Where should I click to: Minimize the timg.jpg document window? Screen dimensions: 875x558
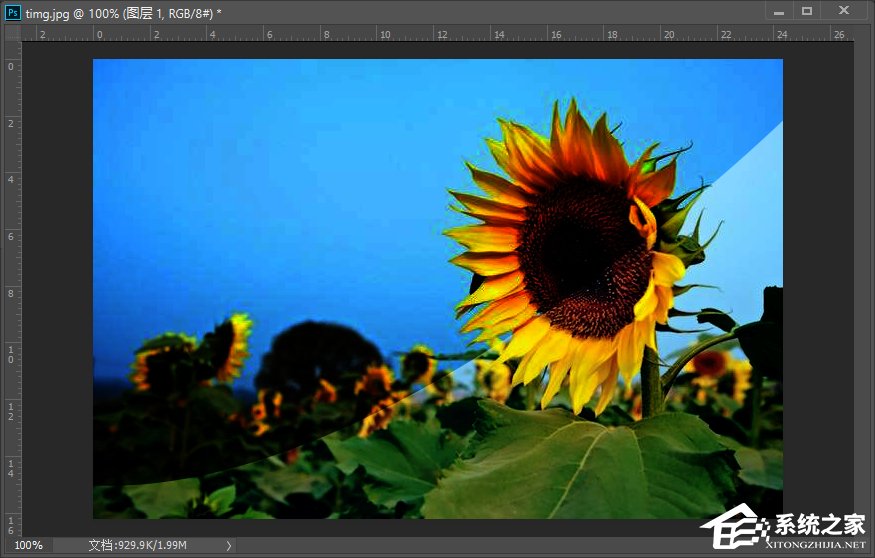(x=781, y=10)
